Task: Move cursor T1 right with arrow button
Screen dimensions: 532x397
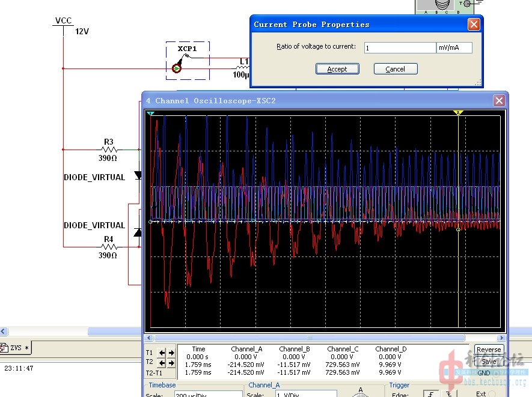Action: [171, 353]
